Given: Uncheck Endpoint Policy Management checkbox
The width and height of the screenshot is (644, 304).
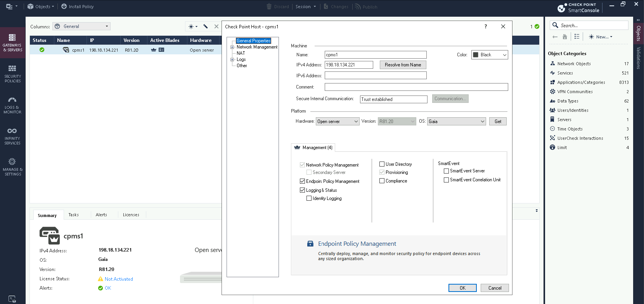Looking at the screenshot, I should 302,181.
